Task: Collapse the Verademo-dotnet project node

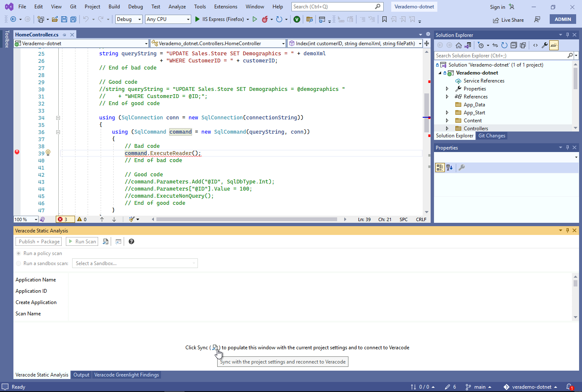Action: [440, 73]
